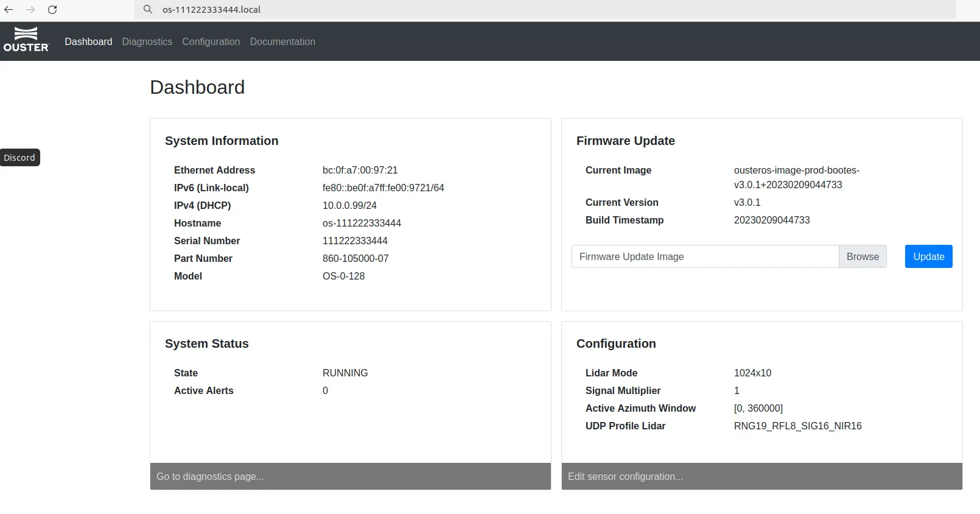Click the RUNNING state value
This screenshot has width=980, height=514.
point(345,373)
